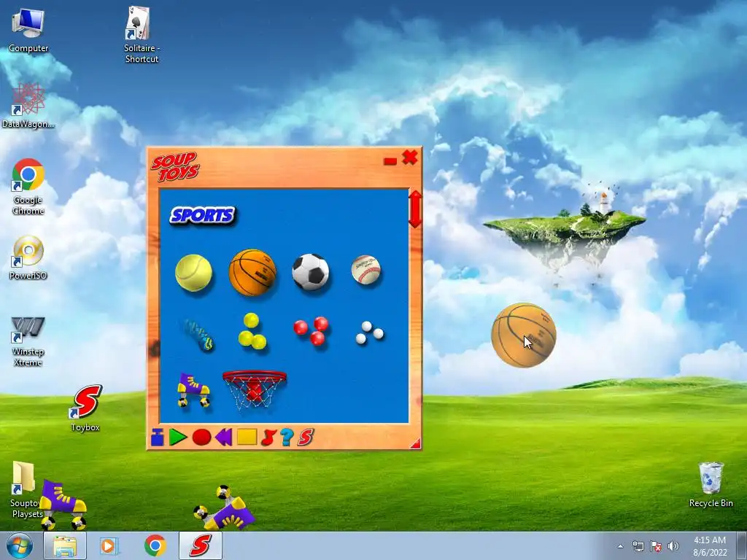Screen dimensions: 747x560
Task: Toggle the red music note icon
Action: tap(268, 437)
